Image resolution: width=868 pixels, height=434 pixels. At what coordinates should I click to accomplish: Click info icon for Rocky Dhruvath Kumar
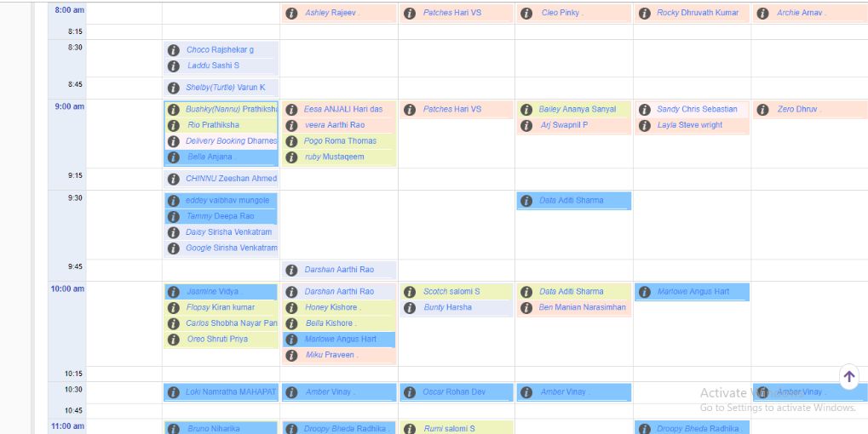(644, 14)
